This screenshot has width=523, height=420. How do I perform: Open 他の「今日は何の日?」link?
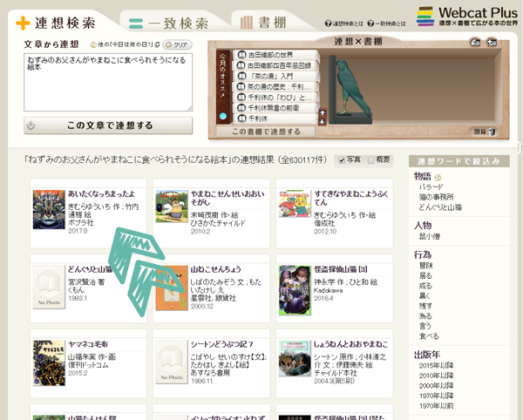pos(125,44)
